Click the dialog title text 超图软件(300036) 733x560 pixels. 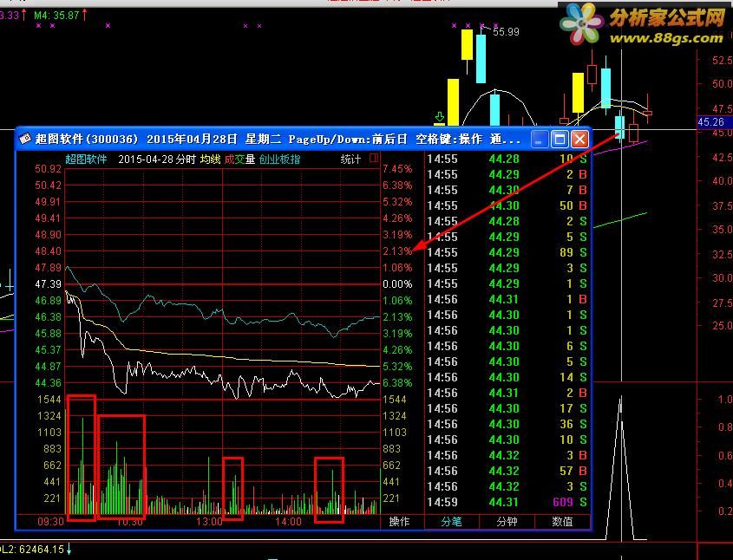click(87, 140)
